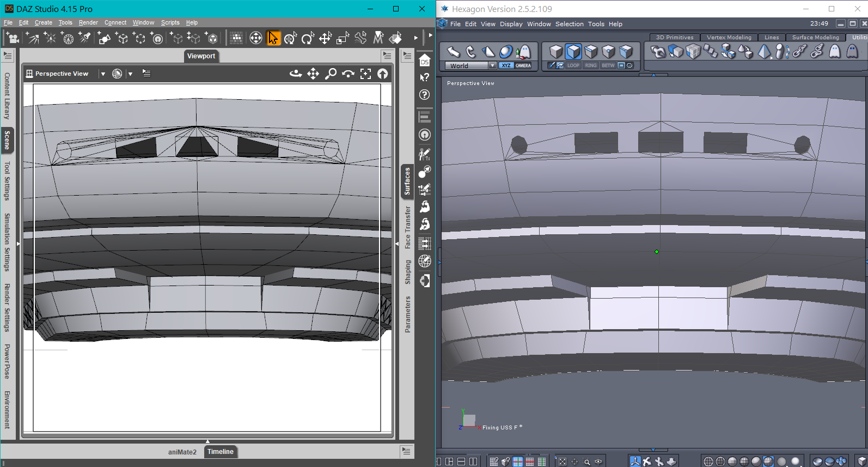Viewport: 868px width, 467px height.
Task: Click the Hexagon clock 23:49 display
Action: point(819,23)
